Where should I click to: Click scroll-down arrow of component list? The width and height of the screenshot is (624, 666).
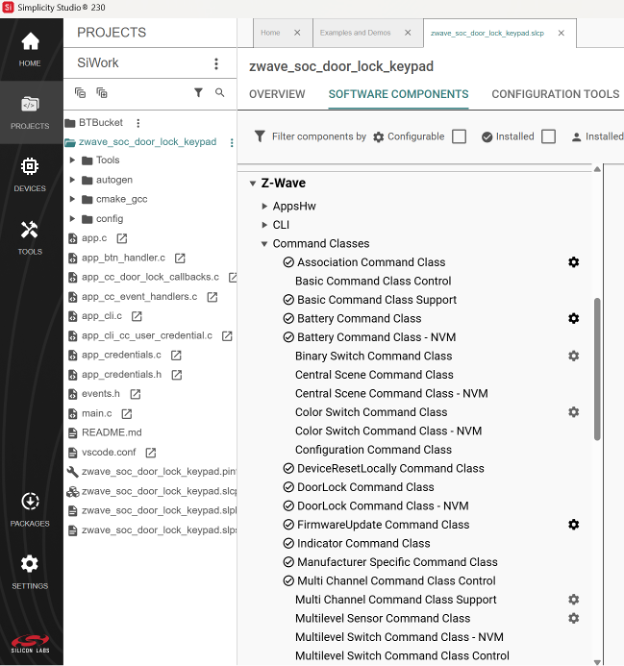click(x=597, y=662)
